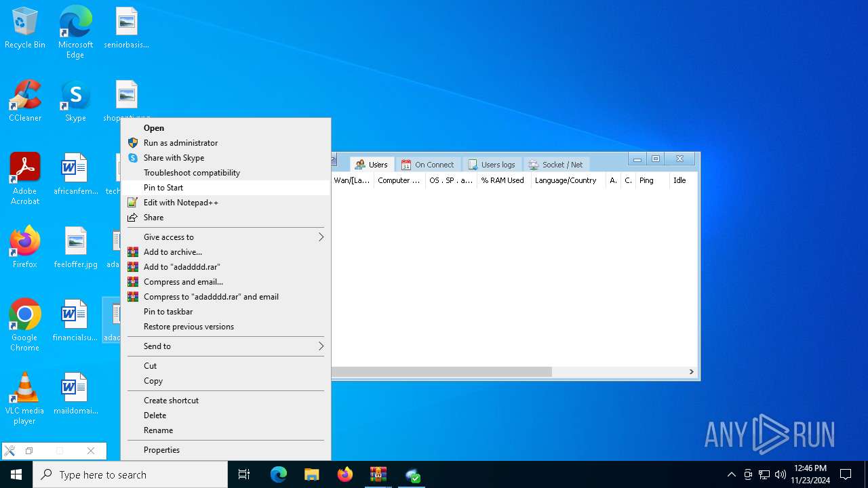This screenshot has height=488, width=868.
Task: Choose Add to archive...
Action: point(226,252)
